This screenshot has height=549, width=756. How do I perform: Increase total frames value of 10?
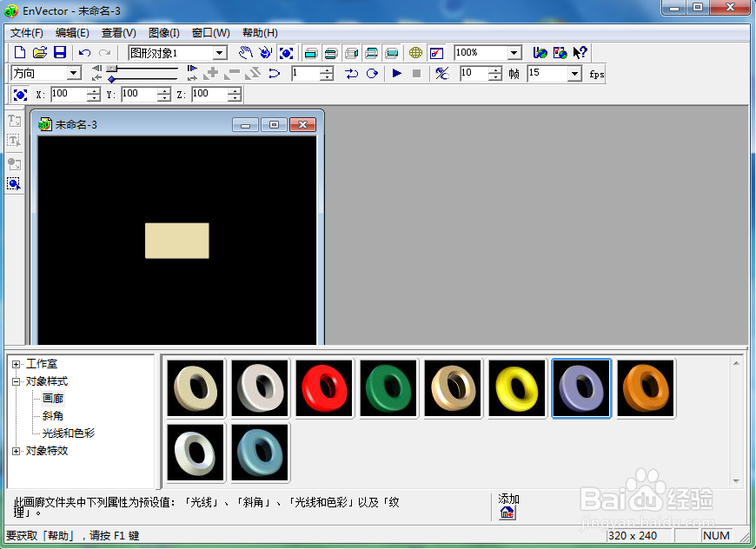pos(495,69)
